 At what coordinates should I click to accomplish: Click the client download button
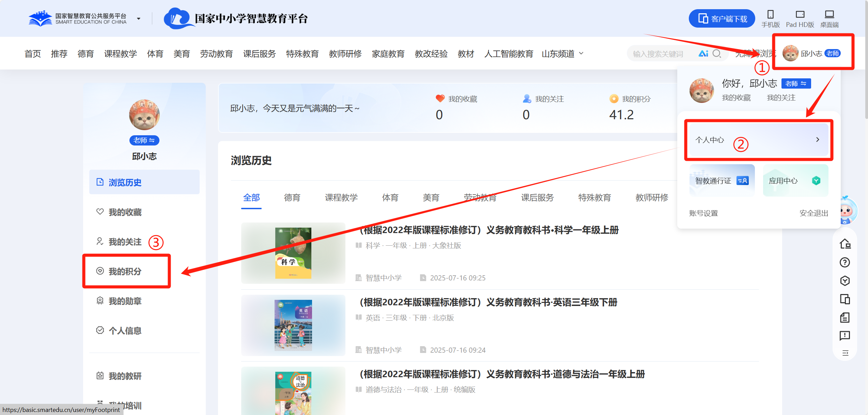pos(722,19)
